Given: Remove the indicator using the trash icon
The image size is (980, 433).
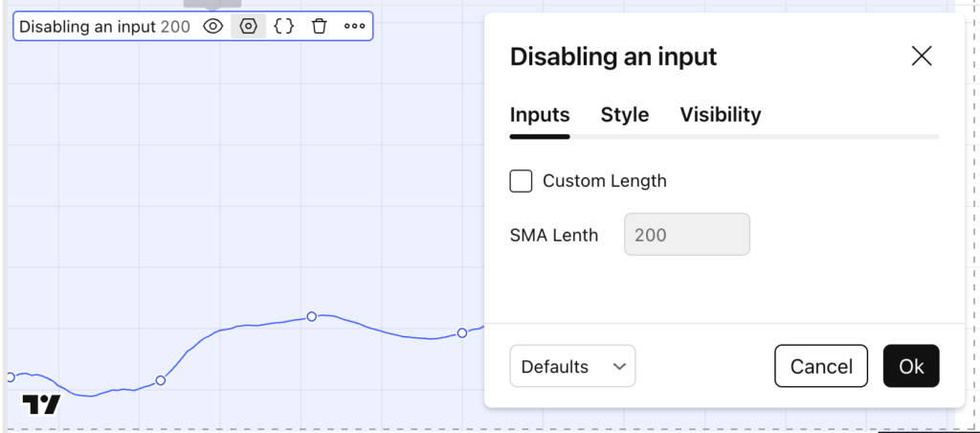Looking at the screenshot, I should pyautogui.click(x=320, y=27).
